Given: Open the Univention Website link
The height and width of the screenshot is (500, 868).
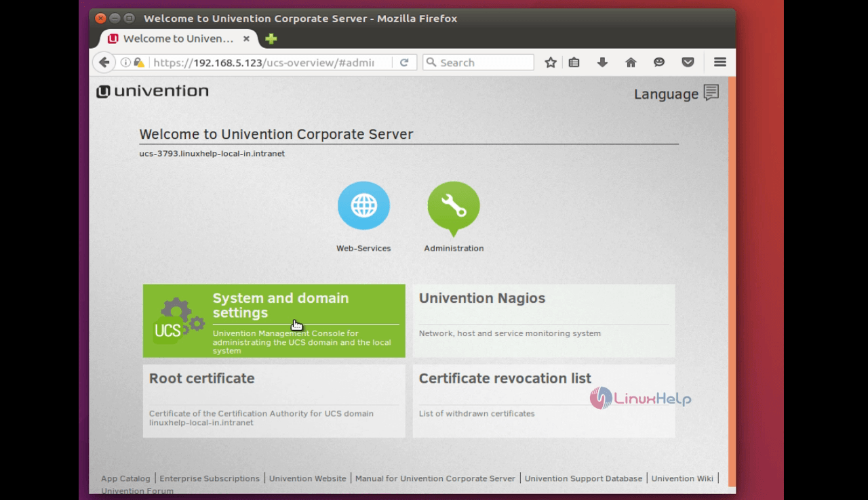Looking at the screenshot, I should click(x=307, y=478).
